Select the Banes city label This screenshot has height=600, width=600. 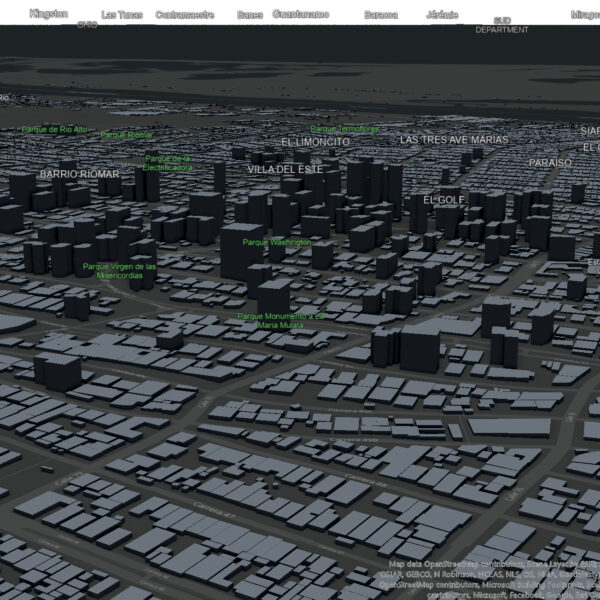(x=250, y=15)
